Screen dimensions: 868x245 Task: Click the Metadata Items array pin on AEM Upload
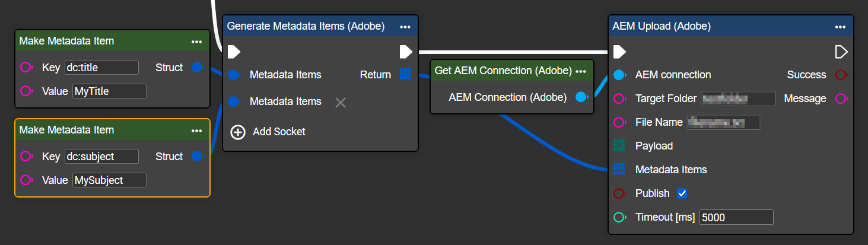[x=619, y=169]
